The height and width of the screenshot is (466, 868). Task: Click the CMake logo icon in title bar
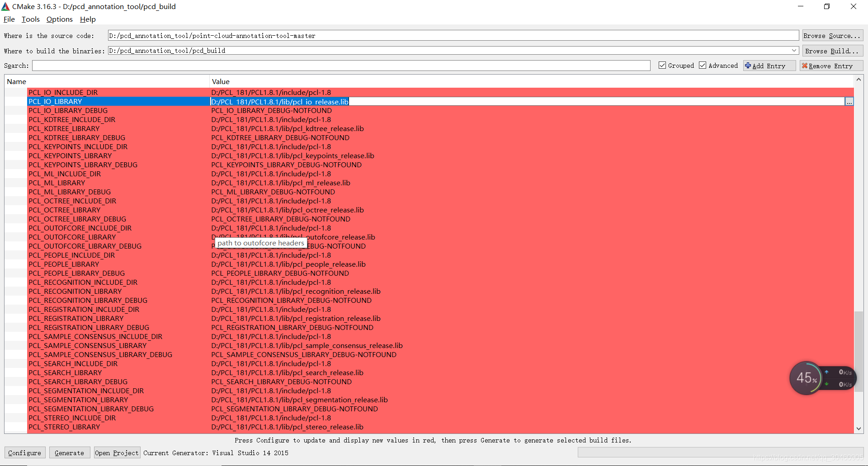click(6, 6)
